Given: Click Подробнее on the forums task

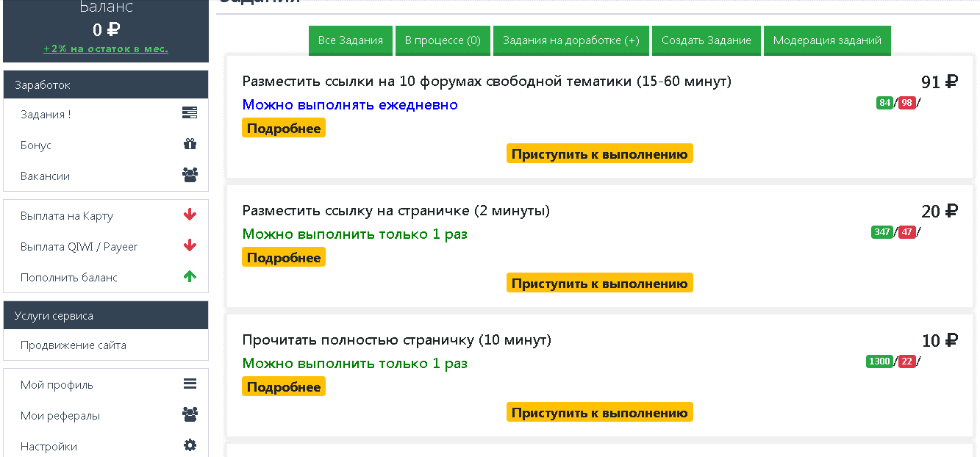Looking at the screenshot, I should (284, 127).
